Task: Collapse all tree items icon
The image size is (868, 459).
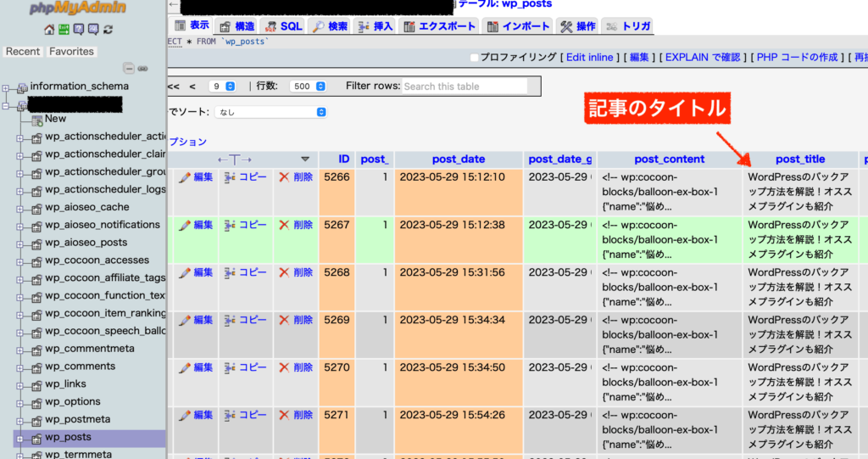Action: [x=129, y=69]
